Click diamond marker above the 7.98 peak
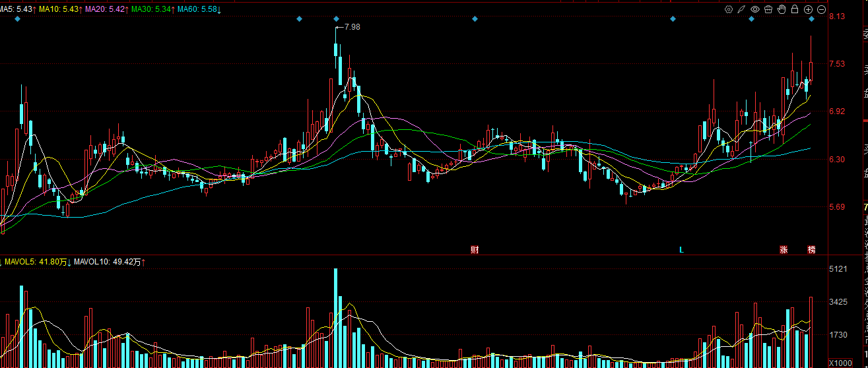Image resolution: width=868 pixels, height=368 pixels. 337,19
